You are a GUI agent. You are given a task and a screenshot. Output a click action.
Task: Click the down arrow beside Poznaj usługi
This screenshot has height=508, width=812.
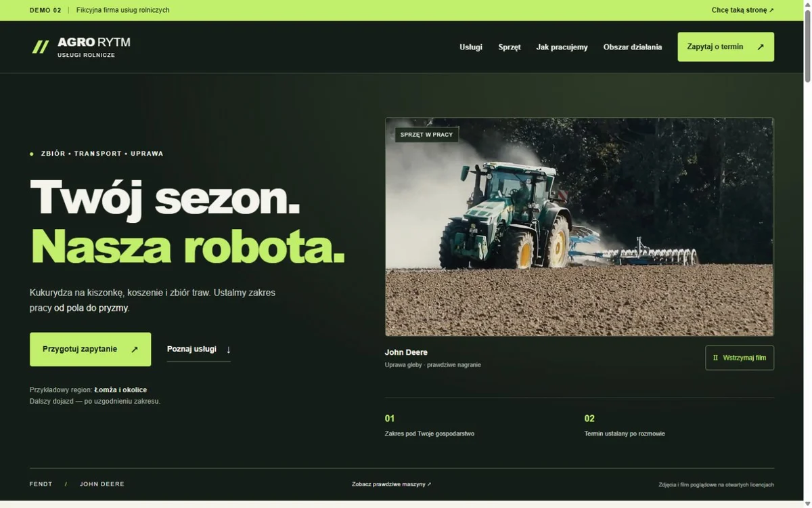click(x=228, y=350)
